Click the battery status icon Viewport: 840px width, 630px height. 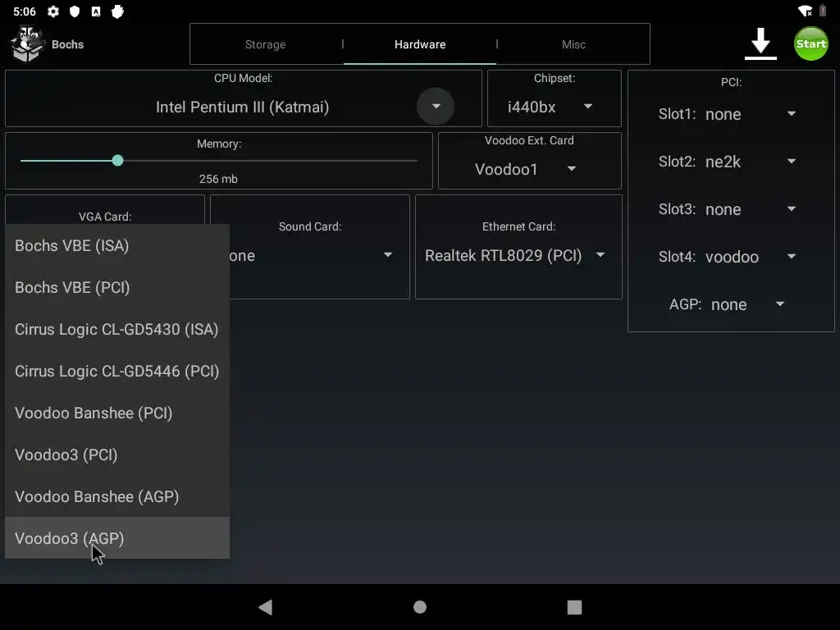click(822, 11)
